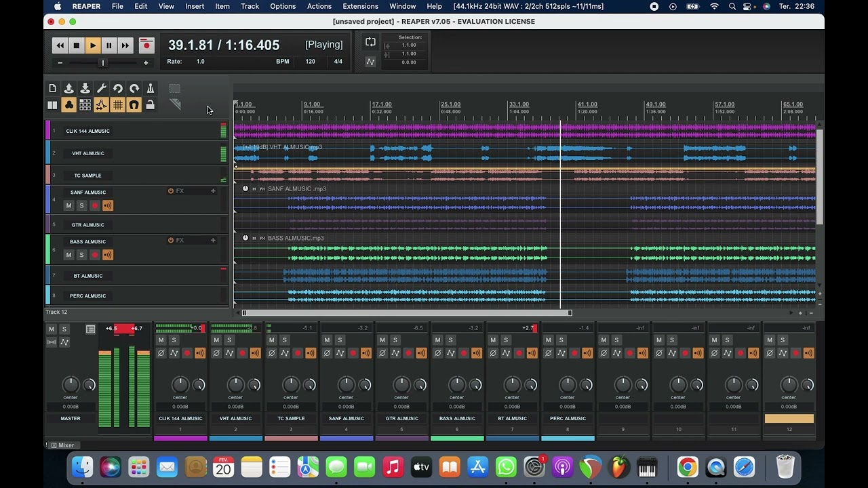Click the transport Record button

[146, 45]
